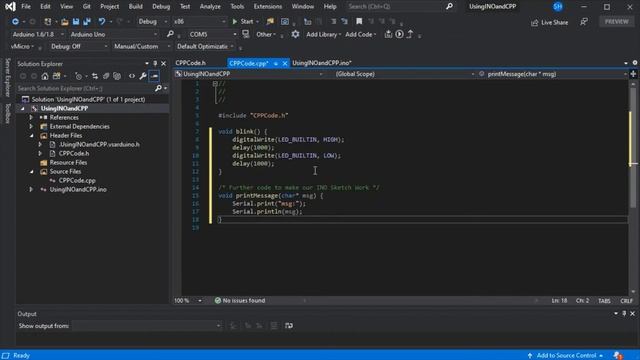640x360 pixels.
Task: Open the Extensions menu
Action: pos(267,7)
